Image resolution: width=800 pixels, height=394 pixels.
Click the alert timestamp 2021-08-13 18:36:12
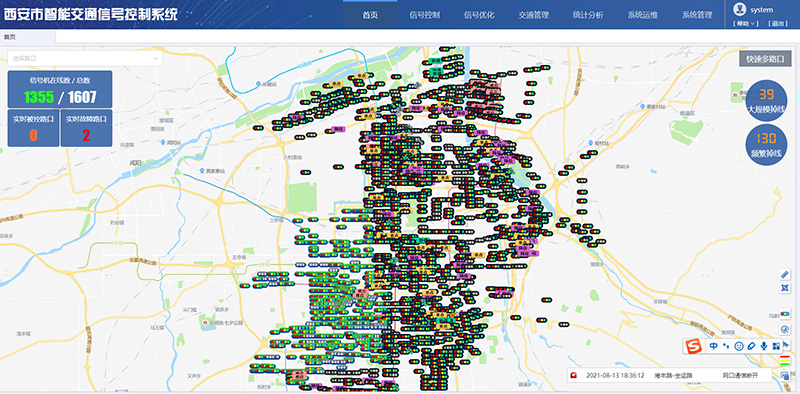(615, 376)
